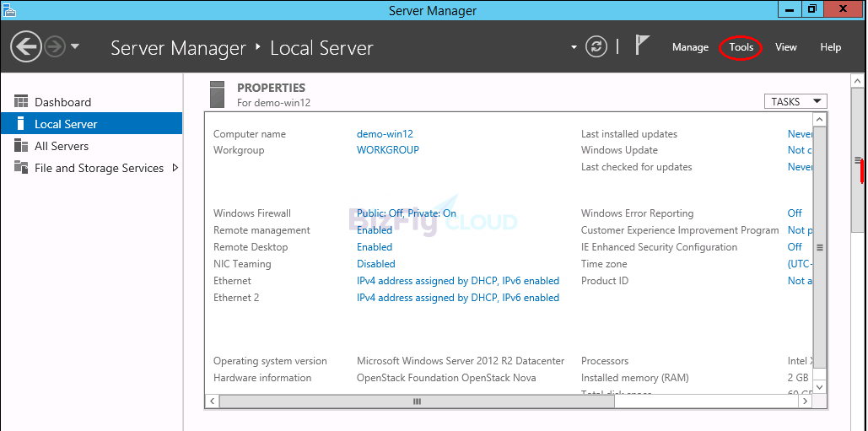868x431 pixels.
Task: Open the Help menu
Action: tap(830, 47)
